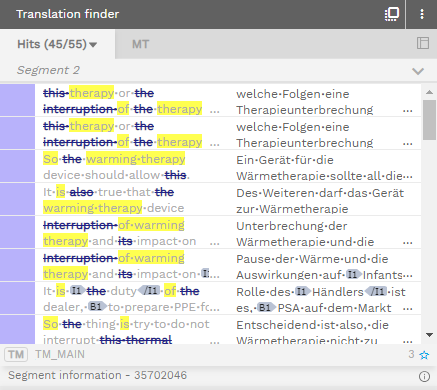The width and height of the screenshot is (437, 390).
Task: Switch to the MT tab
Action: 140,44
